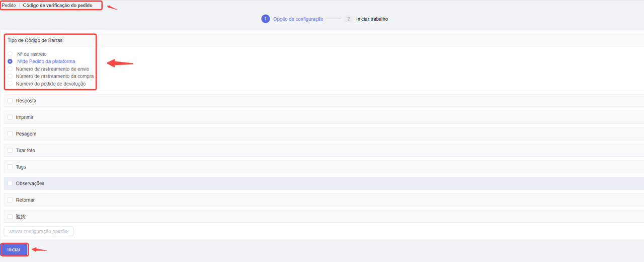Select Nº de Pedido da plataforma radio

click(x=10, y=61)
